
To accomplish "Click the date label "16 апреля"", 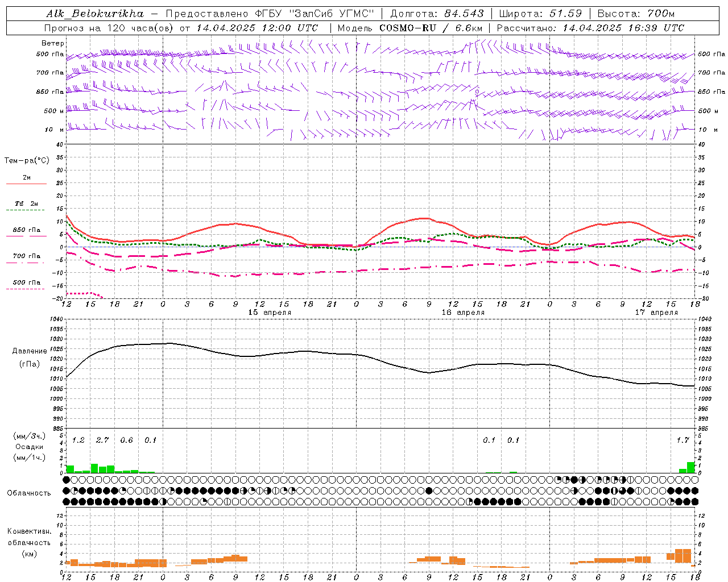I will 463,313.
